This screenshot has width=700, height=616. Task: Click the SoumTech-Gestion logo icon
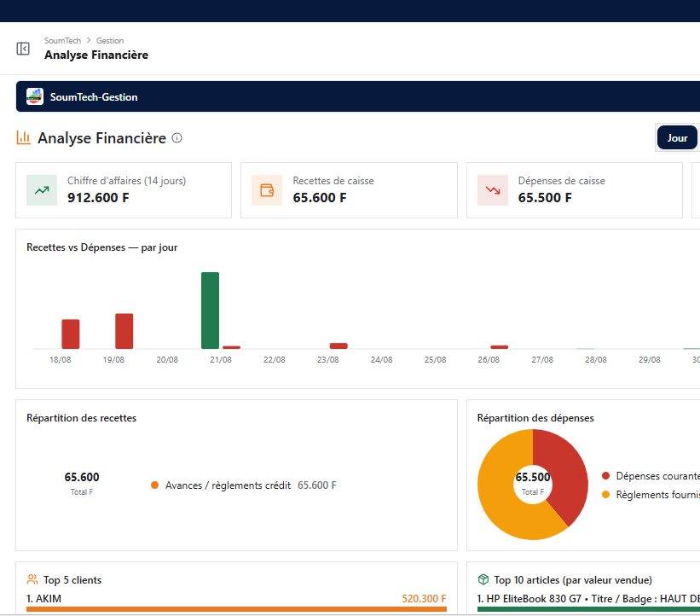click(x=35, y=96)
